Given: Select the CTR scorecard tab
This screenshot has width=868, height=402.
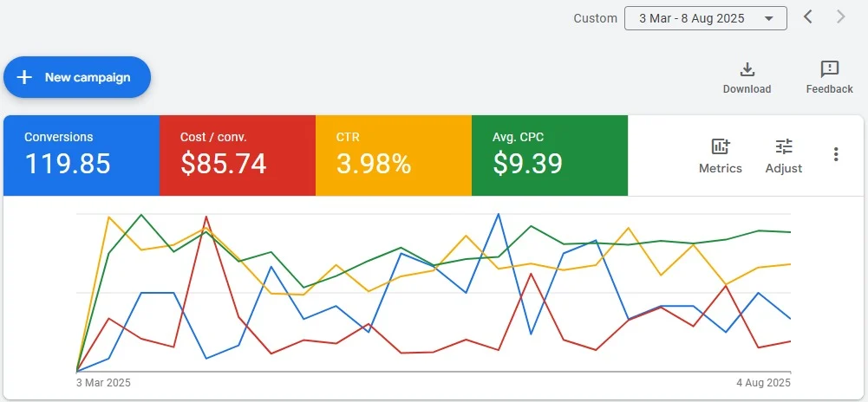Looking at the screenshot, I should coord(393,154).
